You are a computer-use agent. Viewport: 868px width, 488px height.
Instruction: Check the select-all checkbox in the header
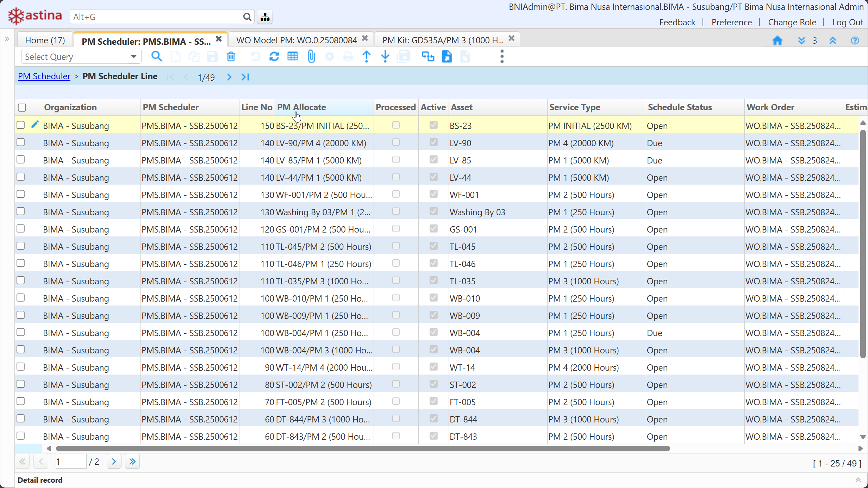pos(22,107)
